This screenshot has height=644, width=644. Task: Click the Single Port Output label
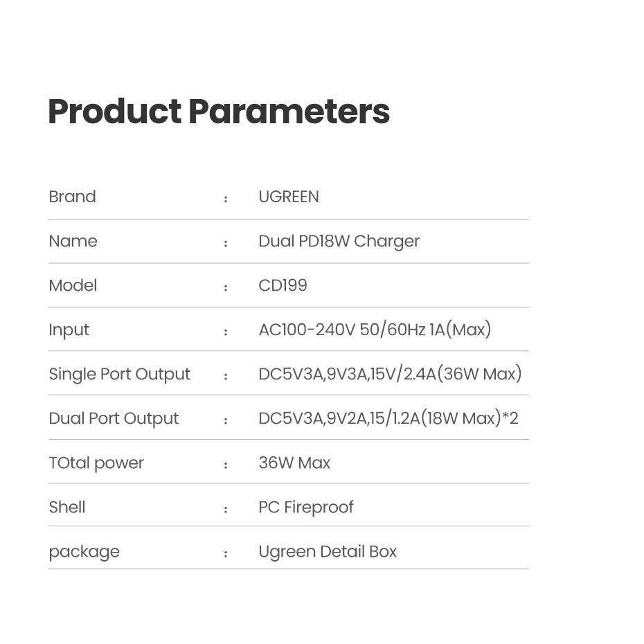pos(119,374)
